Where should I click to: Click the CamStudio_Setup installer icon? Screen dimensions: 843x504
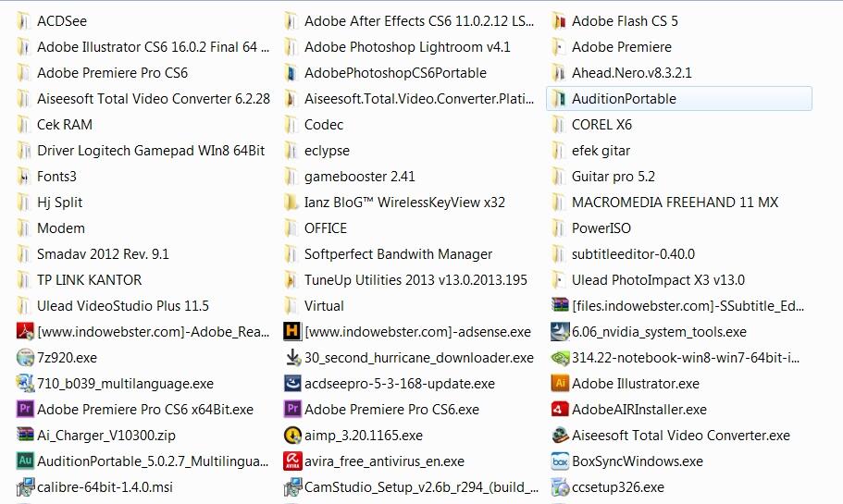tap(291, 486)
